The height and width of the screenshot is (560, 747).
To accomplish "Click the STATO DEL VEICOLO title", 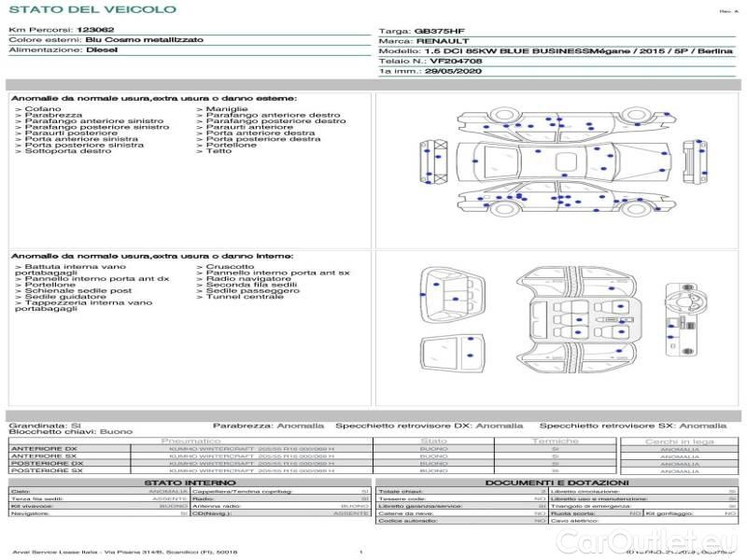I will click(x=92, y=9).
